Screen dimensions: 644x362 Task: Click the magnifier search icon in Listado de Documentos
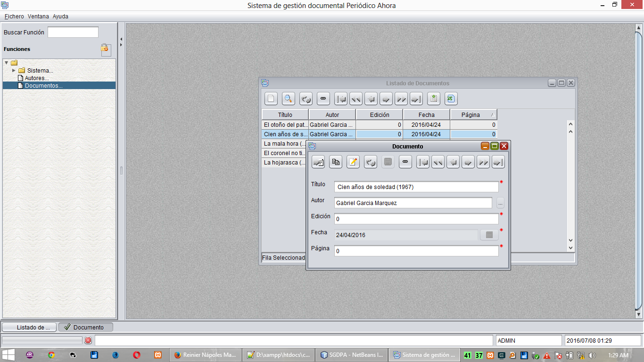pos(288,99)
